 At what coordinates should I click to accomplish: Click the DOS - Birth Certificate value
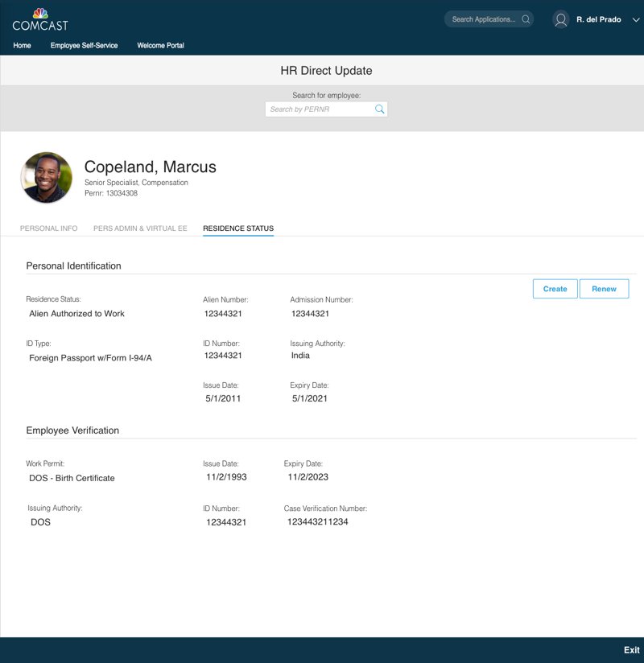(72, 478)
